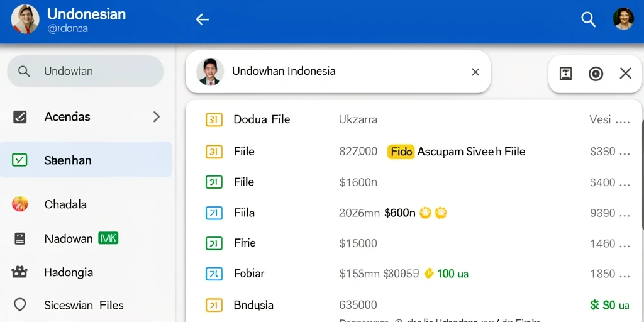Image resolution: width=644 pixels, height=322 pixels.
Task: Clear the Undowhan Indonesia chip
Action: pyautogui.click(x=475, y=72)
